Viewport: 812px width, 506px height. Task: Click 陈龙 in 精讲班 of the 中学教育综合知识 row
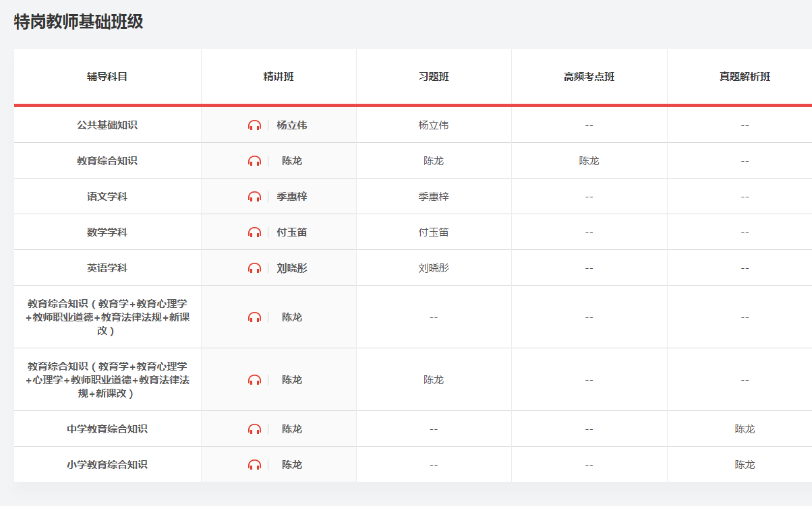click(292, 429)
